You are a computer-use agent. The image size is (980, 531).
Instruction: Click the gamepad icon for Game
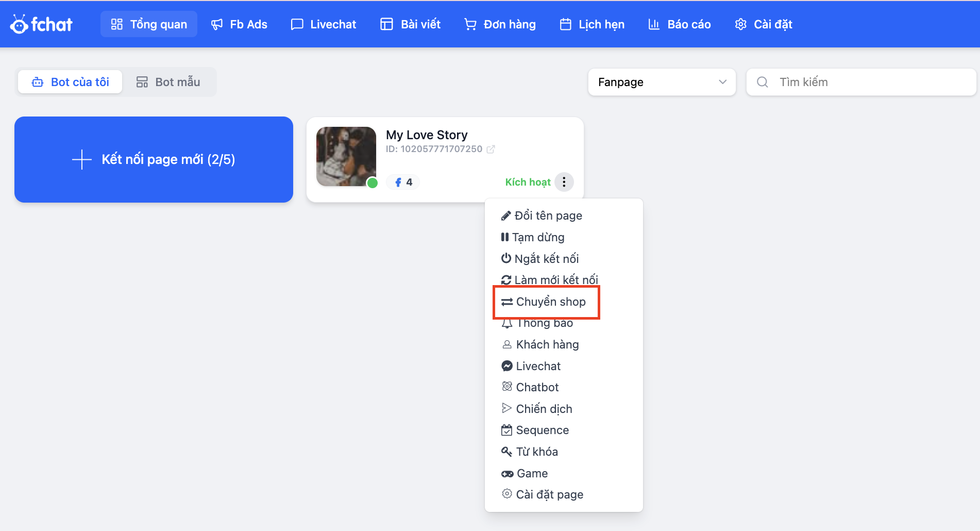click(507, 474)
